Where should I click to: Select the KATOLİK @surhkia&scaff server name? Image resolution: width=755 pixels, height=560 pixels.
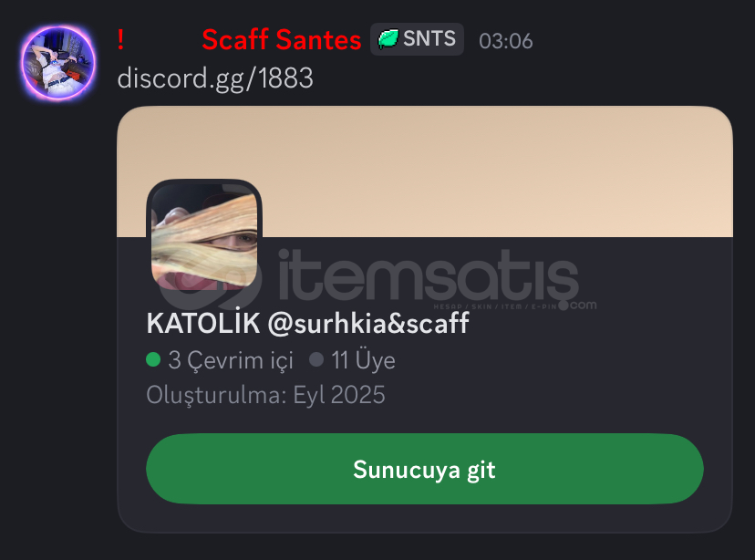tap(307, 323)
